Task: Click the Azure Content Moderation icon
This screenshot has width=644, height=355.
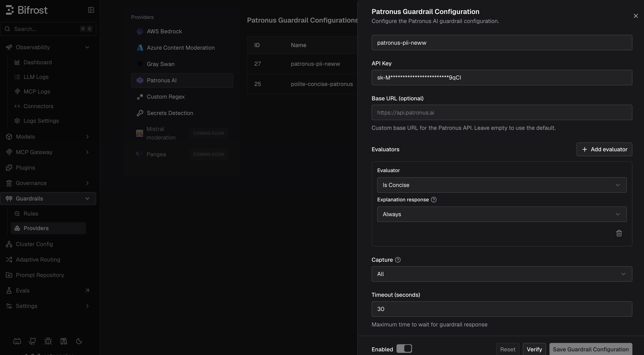Action: 140,48
